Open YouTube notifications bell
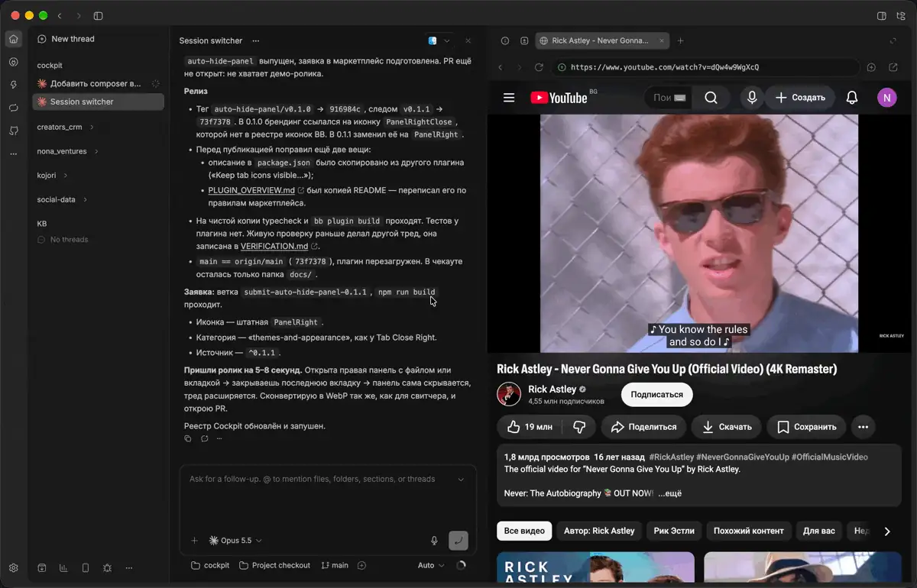Viewport: 917px width, 588px height. (852, 98)
